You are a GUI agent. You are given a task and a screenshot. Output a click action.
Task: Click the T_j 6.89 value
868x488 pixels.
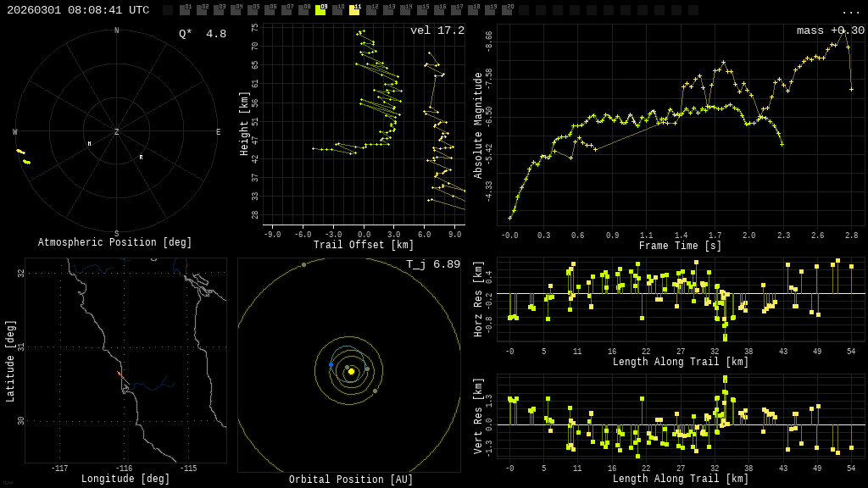[432, 265]
